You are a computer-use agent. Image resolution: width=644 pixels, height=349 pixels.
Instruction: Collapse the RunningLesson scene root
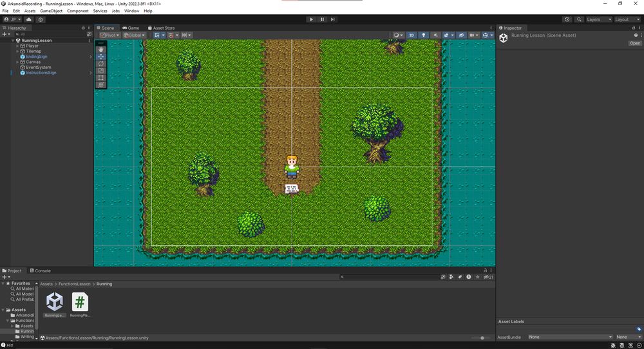click(13, 41)
